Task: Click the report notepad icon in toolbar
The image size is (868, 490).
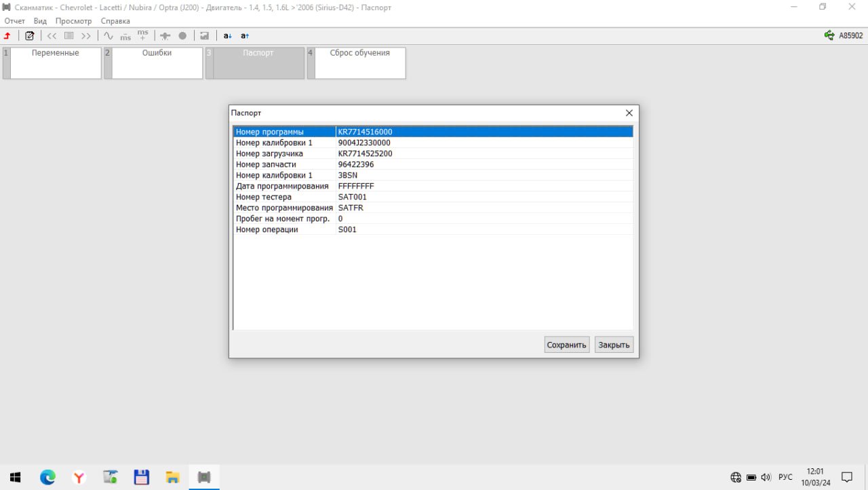Action: tap(29, 36)
